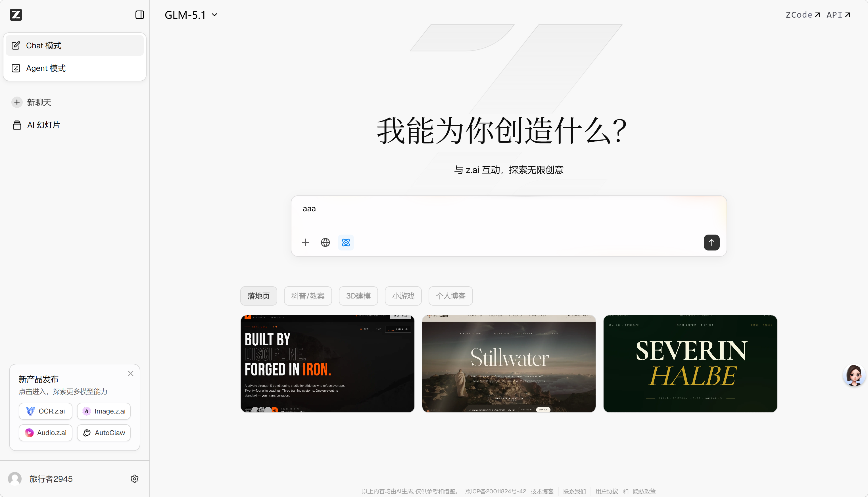Viewport: 868px width, 497px height.
Task: Select the 小游戏 category tab
Action: point(403,296)
